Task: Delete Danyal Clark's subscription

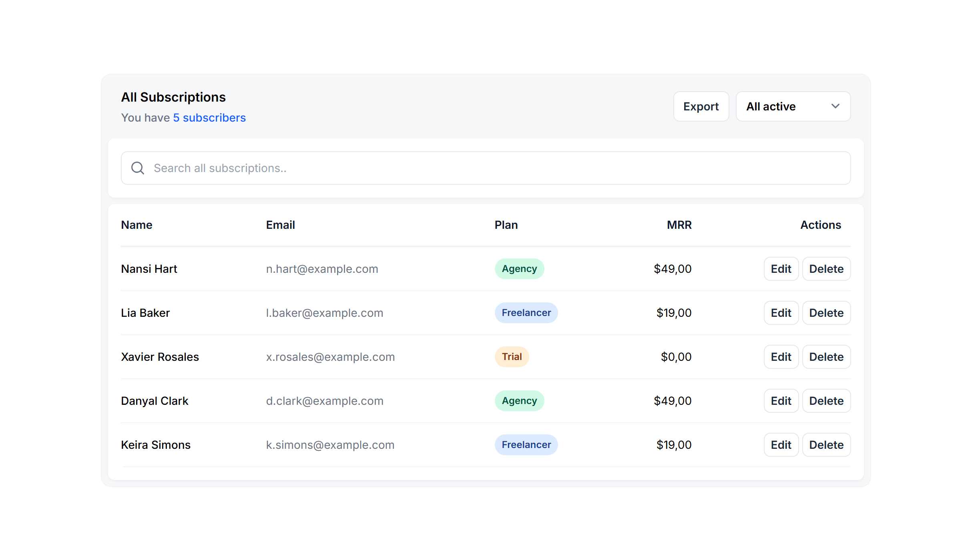Action: click(x=826, y=401)
